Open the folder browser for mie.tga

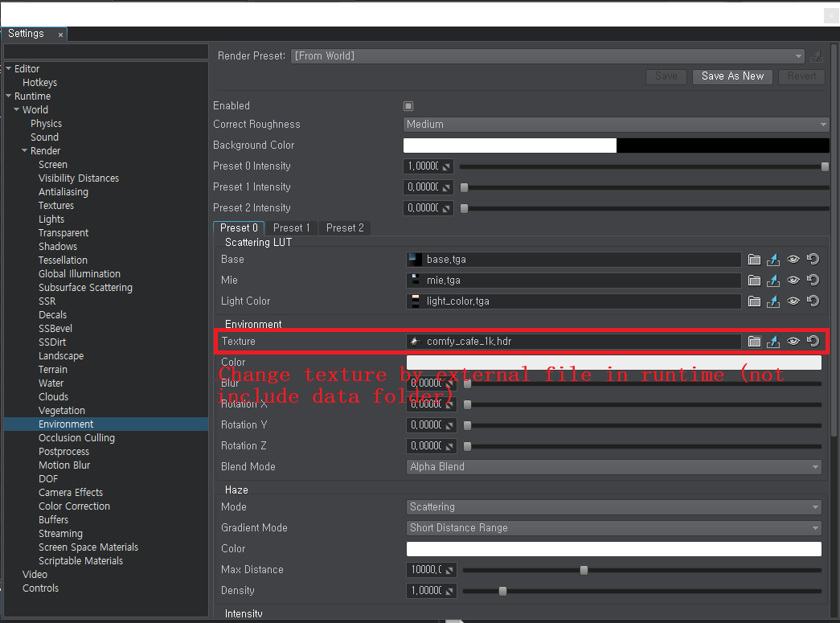point(754,280)
